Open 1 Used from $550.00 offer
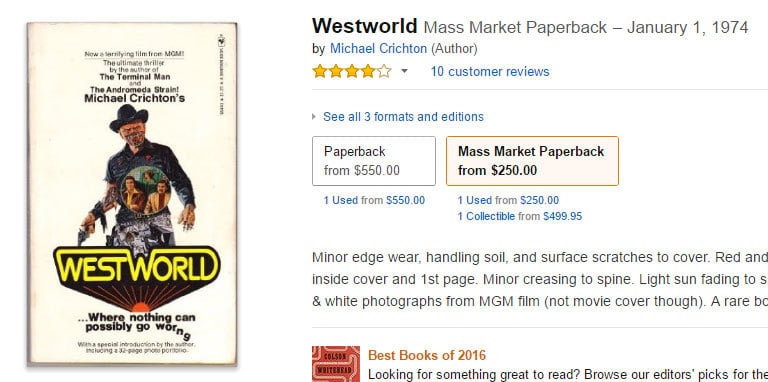The image size is (768, 382). pyautogui.click(x=374, y=200)
